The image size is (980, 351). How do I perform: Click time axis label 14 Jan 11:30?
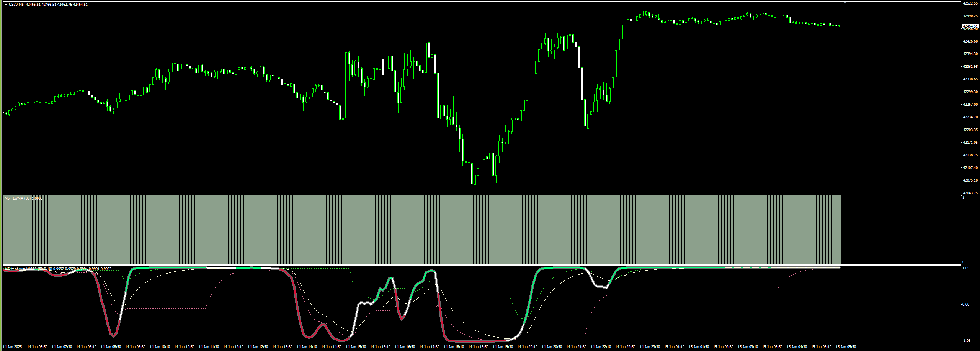tap(209, 347)
